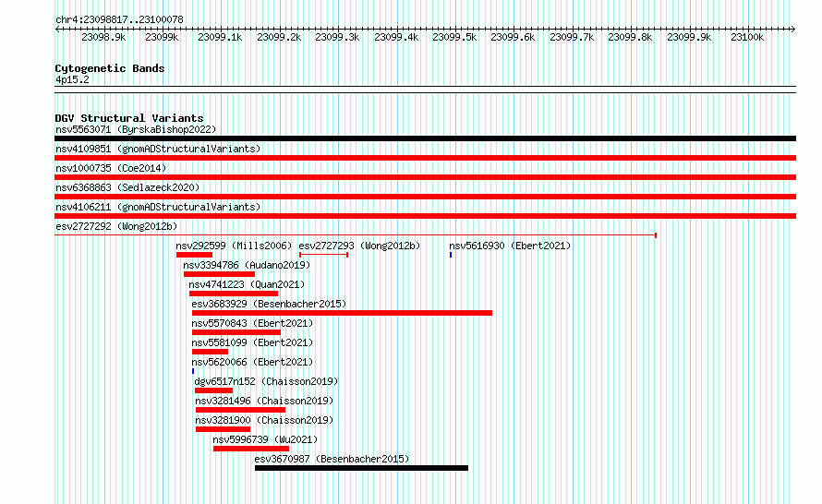The width and height of the screenshot is (822, 504).
Task: Click the 23099k ruler tick label
Action: click(162, 37)
